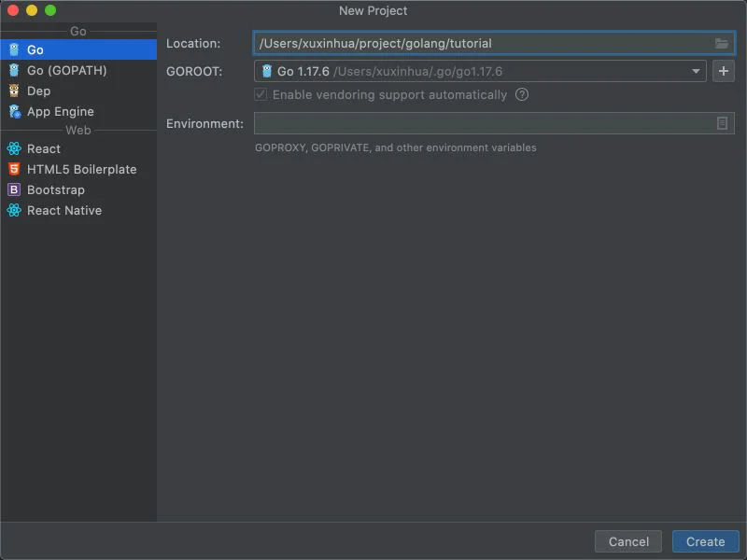Click the HTML5 shield icon
This screenshot has width=747, height=560.
(14, 169)
